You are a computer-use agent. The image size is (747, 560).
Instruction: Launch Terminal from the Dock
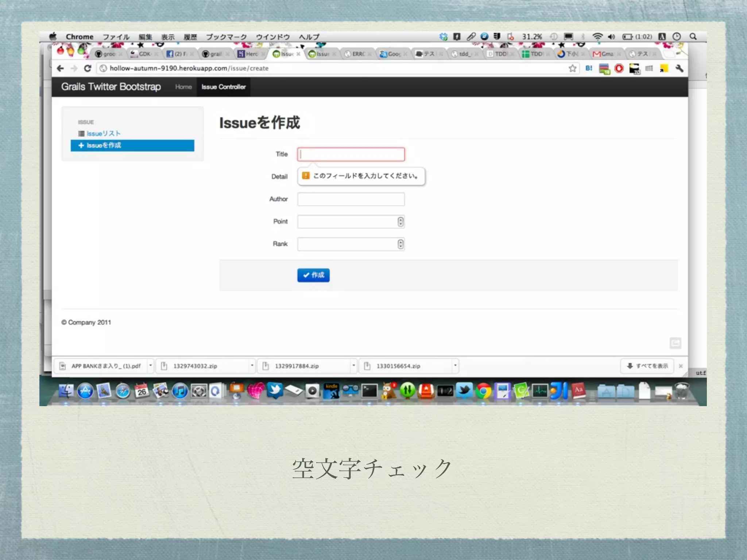pyautogui.click(x=369, y=391)
